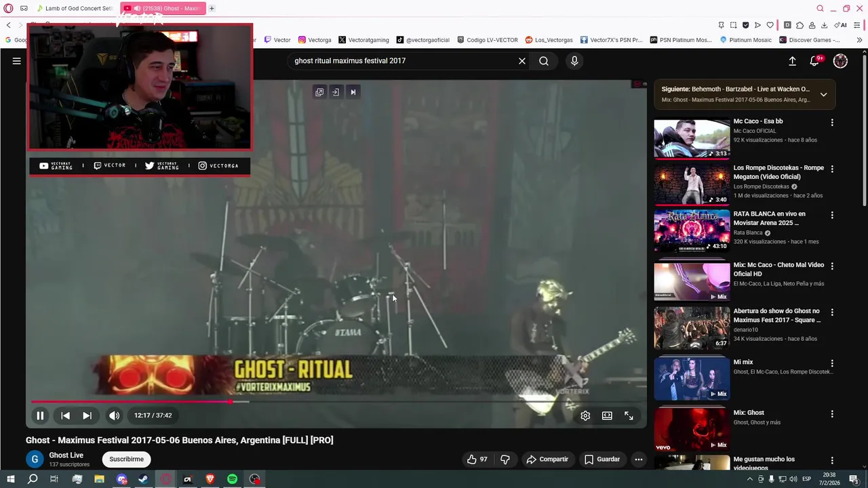
Task: Click the Guardar save button
Action: tap(602, 459)
